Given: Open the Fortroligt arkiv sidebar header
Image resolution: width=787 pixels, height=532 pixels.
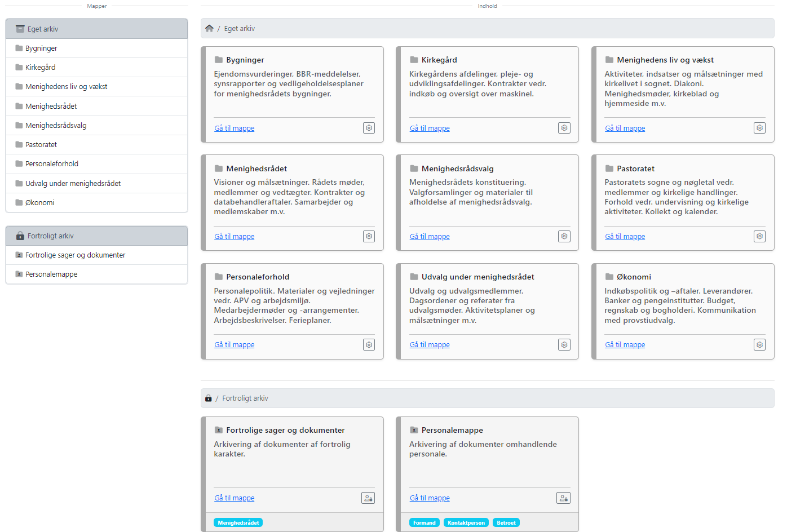Looking at the screenshot, I should click(96, 236).
